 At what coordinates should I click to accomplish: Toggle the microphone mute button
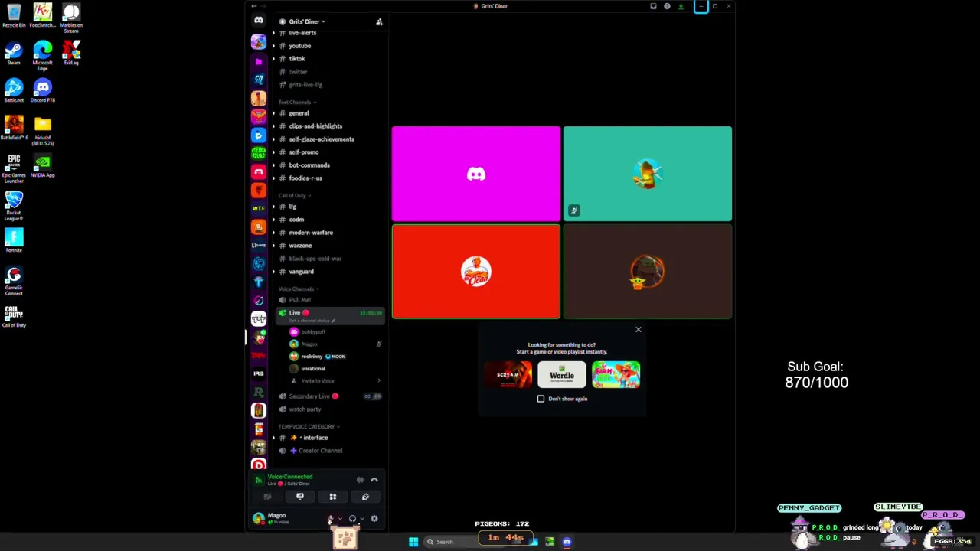pos(331,519)
